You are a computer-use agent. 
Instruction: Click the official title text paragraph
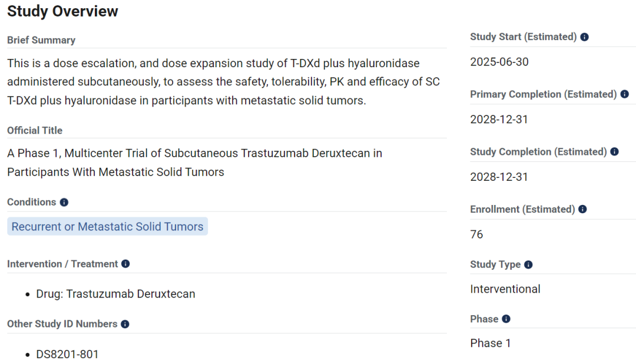pyautogui.click(x=195, y=163)
